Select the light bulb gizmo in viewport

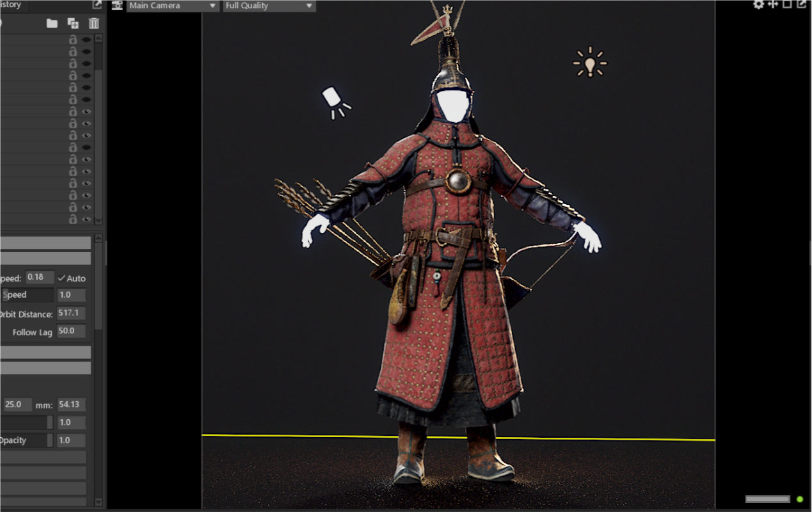click(589, 63)
